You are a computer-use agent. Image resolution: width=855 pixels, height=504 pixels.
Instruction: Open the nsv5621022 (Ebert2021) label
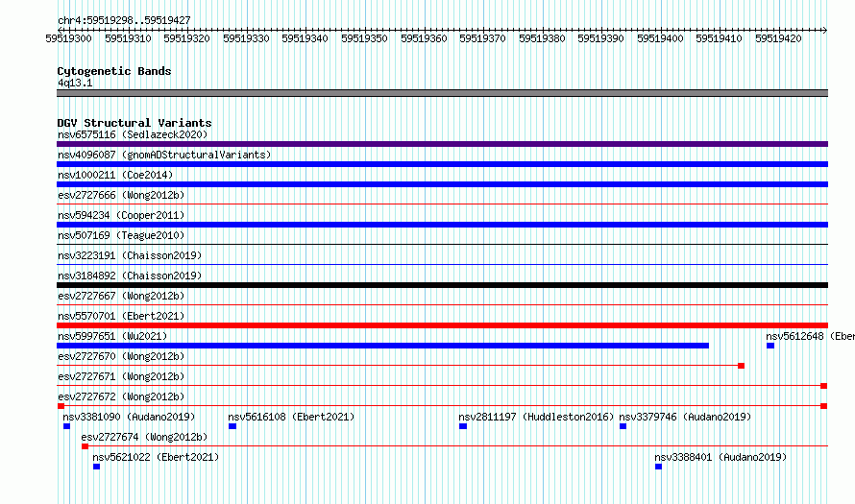tap(156, 457)
